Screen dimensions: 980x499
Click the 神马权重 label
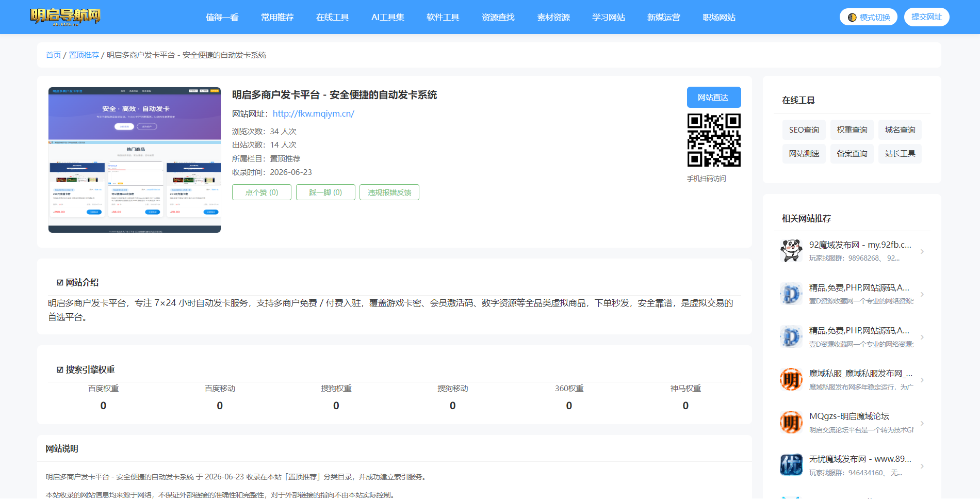coord(685,388)
